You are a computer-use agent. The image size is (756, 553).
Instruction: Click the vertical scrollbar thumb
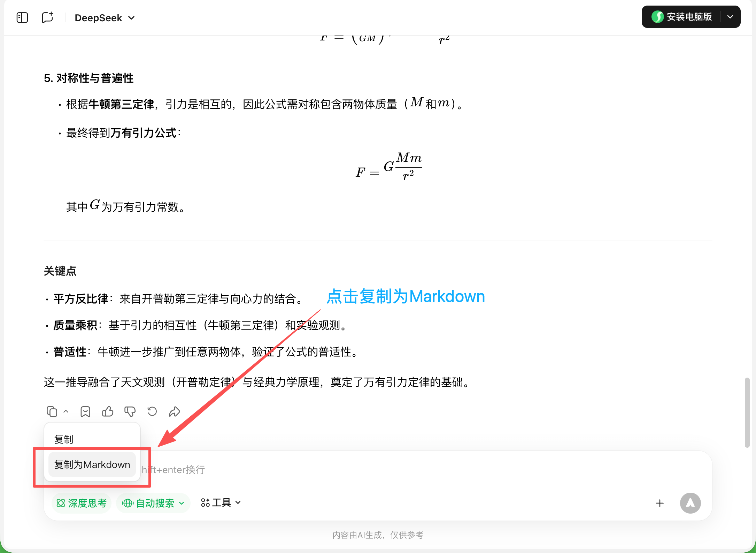pyautogui.click(x=747, y=412)
